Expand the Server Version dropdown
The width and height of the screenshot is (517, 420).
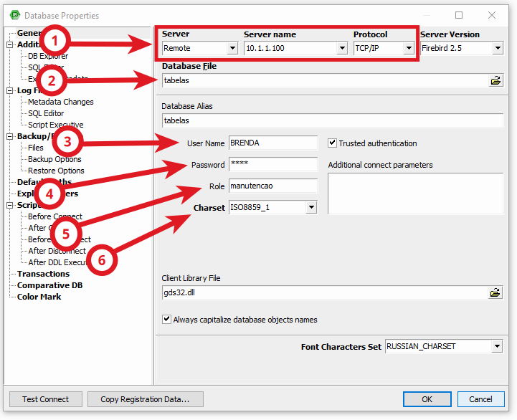click(498, 49)
